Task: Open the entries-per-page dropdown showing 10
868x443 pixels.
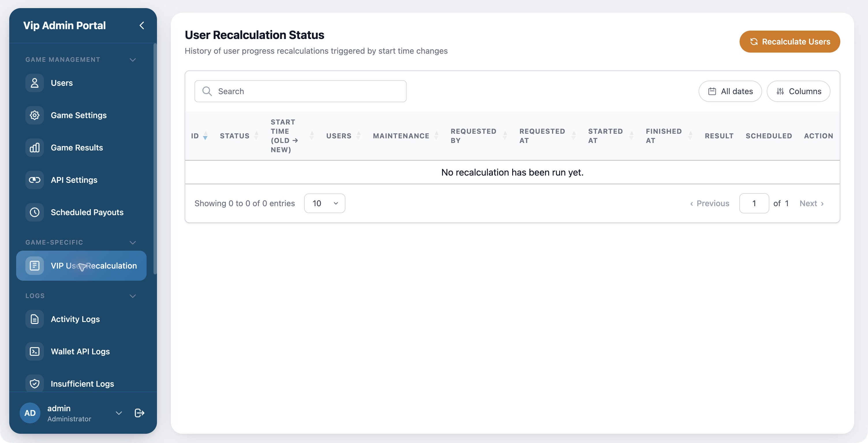Action: tap(324, 203)
